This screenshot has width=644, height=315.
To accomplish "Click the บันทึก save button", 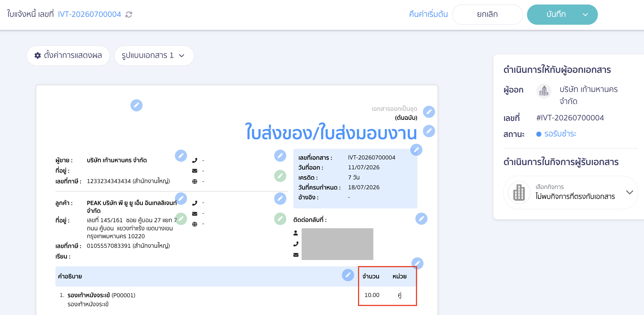I will (556, 14).
